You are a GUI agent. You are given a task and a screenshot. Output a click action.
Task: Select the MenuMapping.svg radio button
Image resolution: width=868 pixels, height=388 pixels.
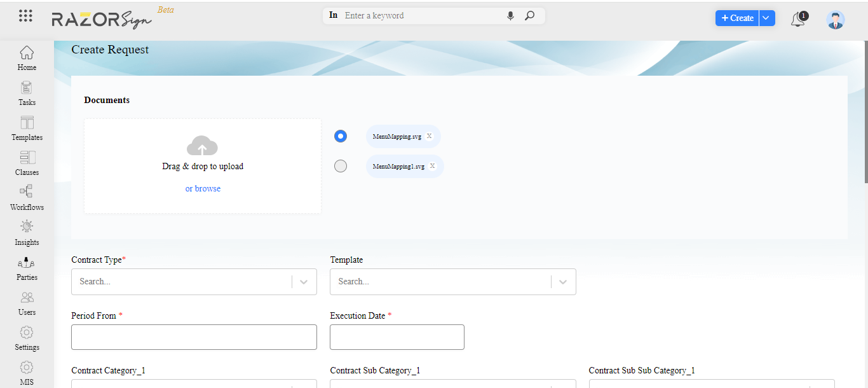tap(341, 135)
